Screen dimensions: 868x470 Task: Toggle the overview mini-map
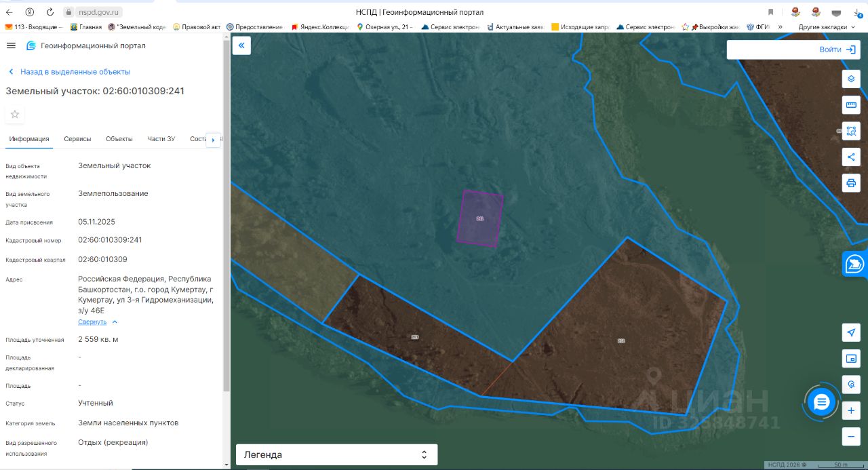(851, 358)
